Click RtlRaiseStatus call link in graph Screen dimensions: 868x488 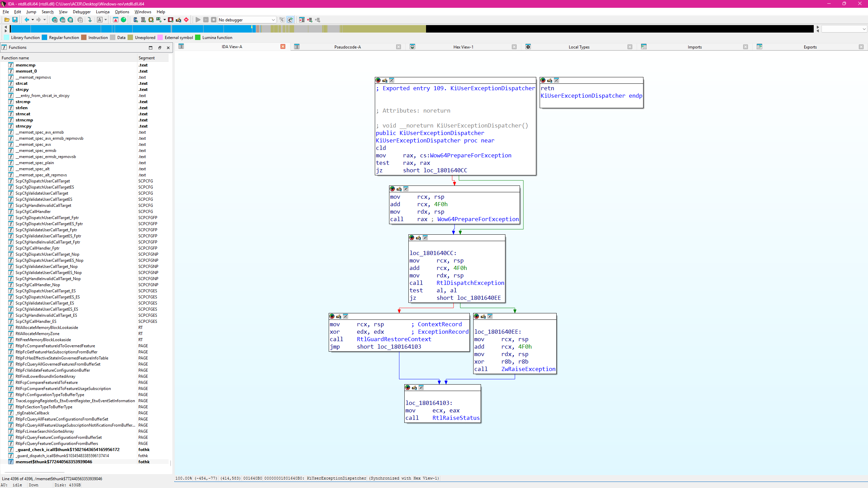tap(456, 418)
